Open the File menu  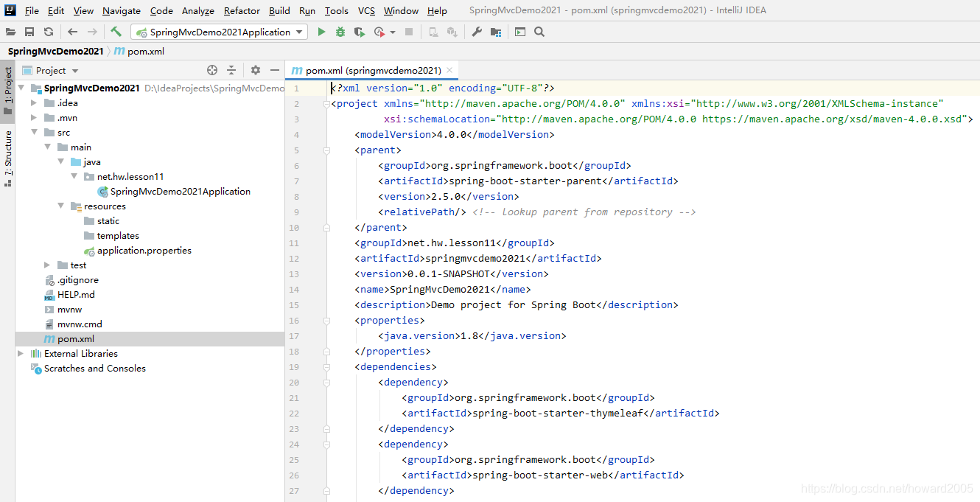pyautogui.click(x=32, y=10)
